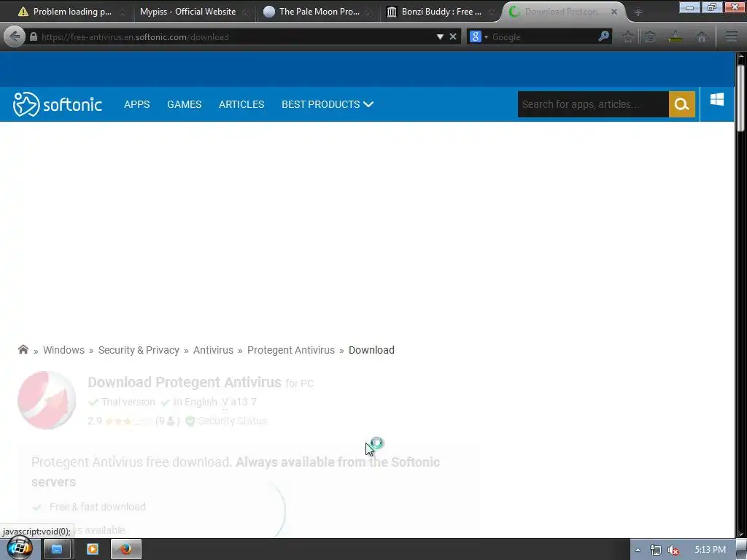This screenshot has height=560, width=747.
Task: Switch to the Bonzi Buddy tab
Action: coord(441,12)
